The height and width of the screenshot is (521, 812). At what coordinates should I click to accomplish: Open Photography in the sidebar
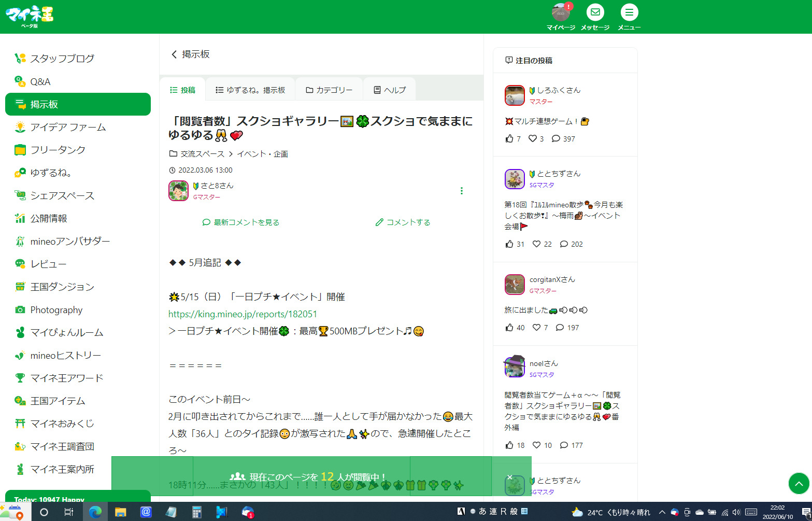pos(56,310)
